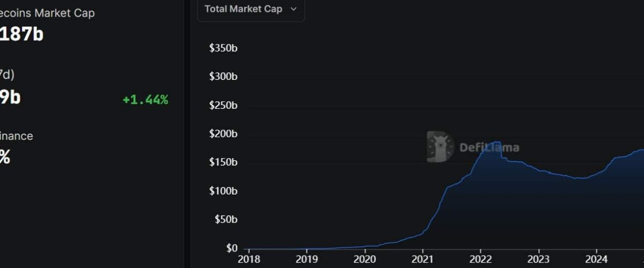This screenshot has width=644, height=268.
Task: Pick the 2022 year label below the chart
Action: [480, 260]
